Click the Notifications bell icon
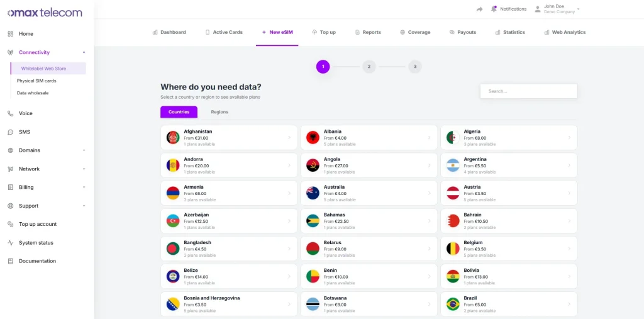 click(x=494, y=9)
